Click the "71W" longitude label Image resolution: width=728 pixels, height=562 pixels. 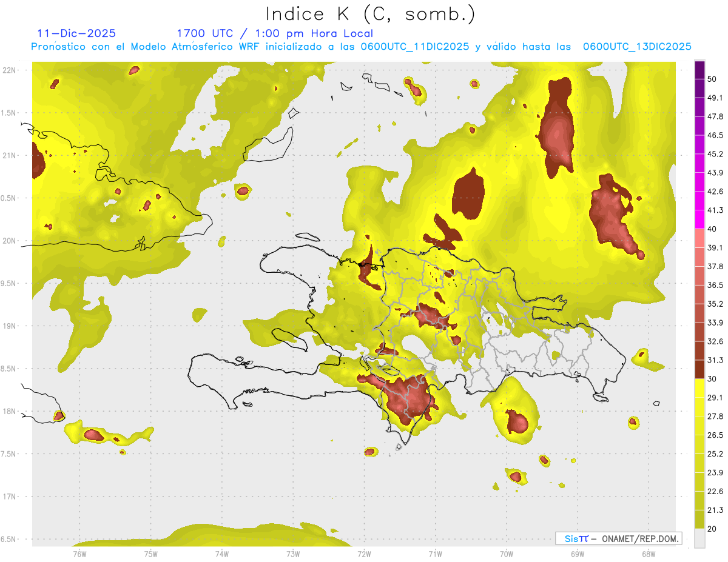coord(435,554)
